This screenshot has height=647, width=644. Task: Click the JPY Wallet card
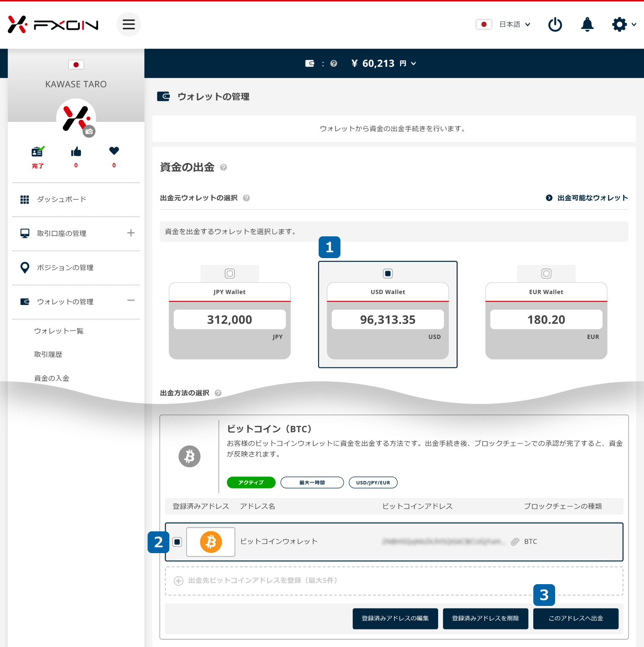[230, 321]
